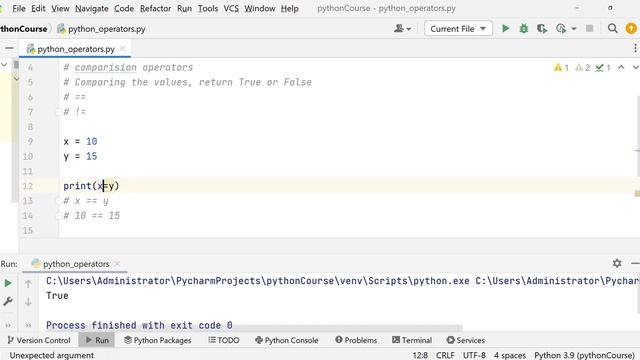Open Run panel wrench settings icon
Viewport: 640px width, 360px height.
(8, 302)
